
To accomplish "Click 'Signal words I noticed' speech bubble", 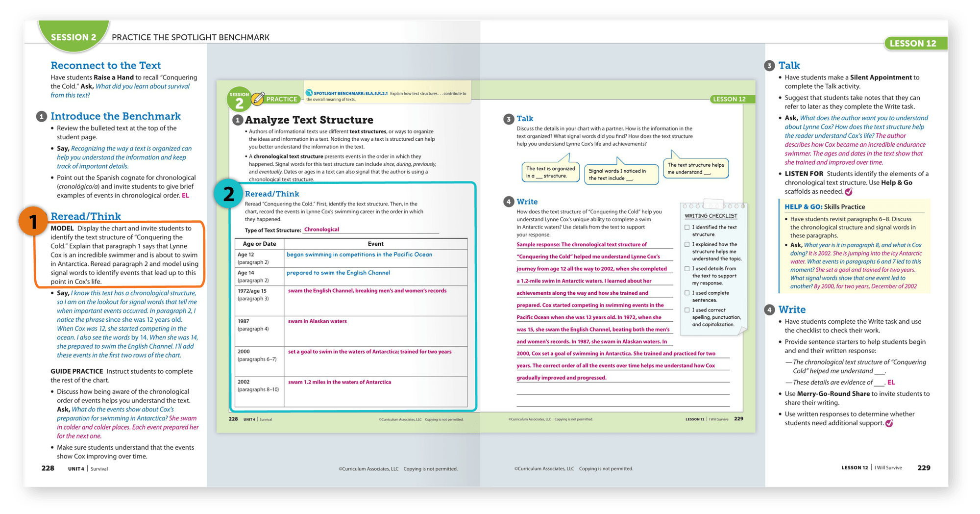I will tap(621, 175).
